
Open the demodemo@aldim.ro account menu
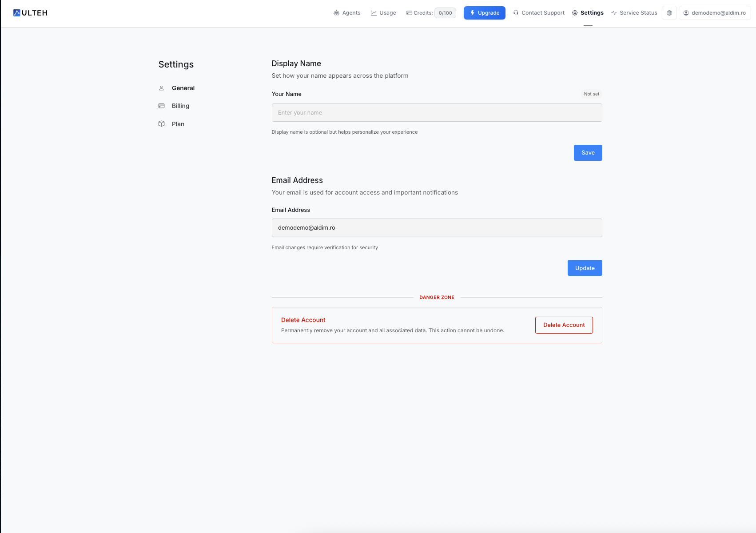point(715,13)
